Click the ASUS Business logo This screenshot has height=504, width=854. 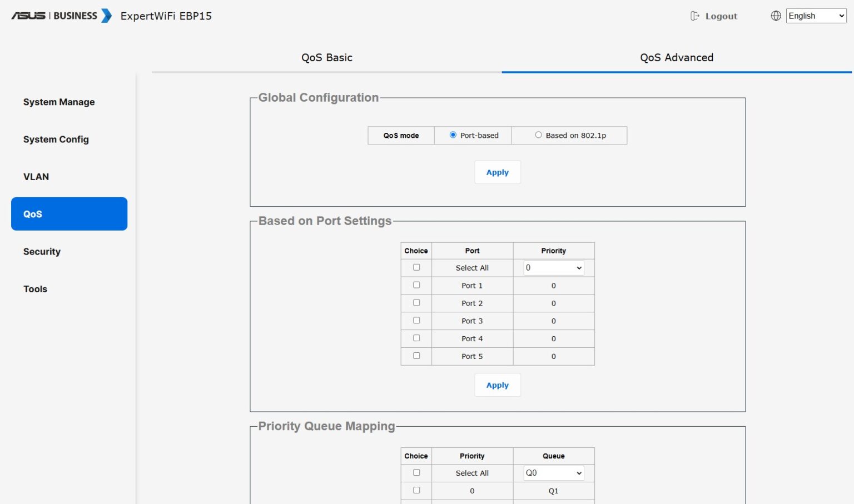[61, 16]
